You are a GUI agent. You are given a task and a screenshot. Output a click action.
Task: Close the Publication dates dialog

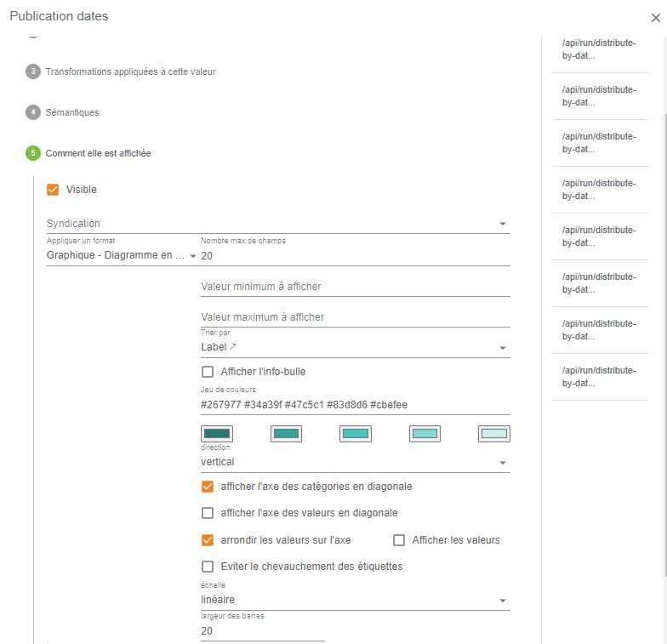click(655, 18)
